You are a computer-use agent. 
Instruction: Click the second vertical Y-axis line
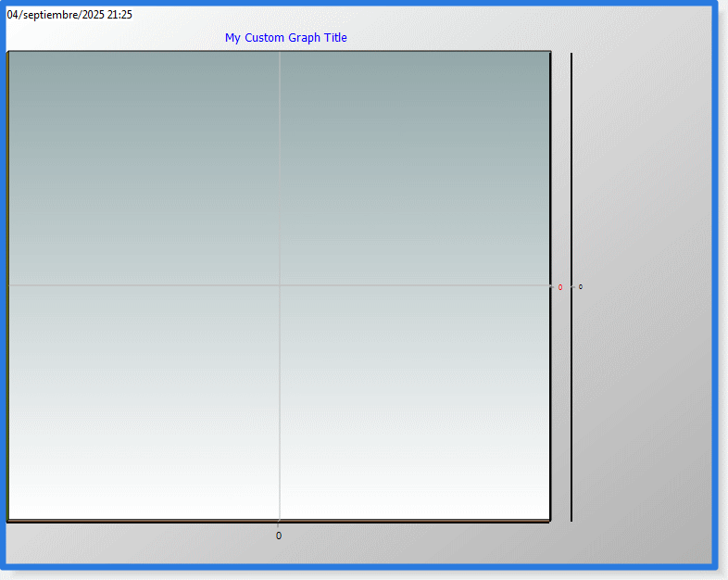(x=571, y=287)
